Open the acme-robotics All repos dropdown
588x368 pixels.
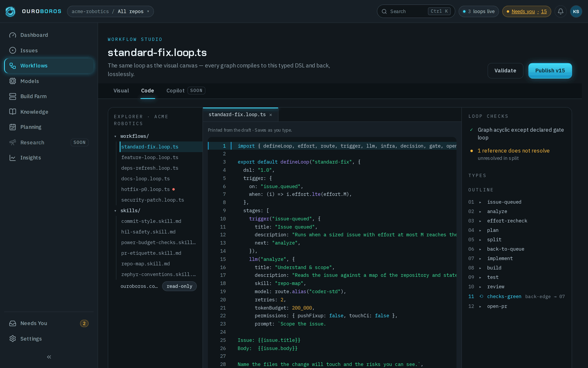coord(110,11)
